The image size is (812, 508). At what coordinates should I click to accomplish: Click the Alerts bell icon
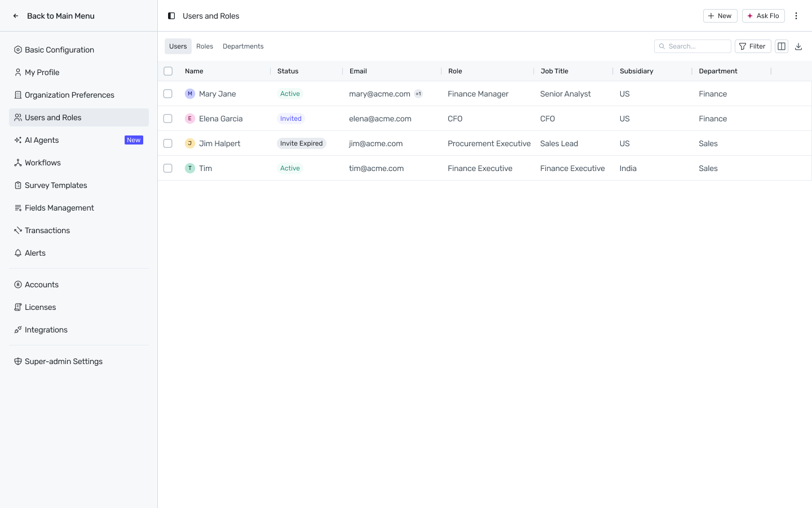coord(18,253)
